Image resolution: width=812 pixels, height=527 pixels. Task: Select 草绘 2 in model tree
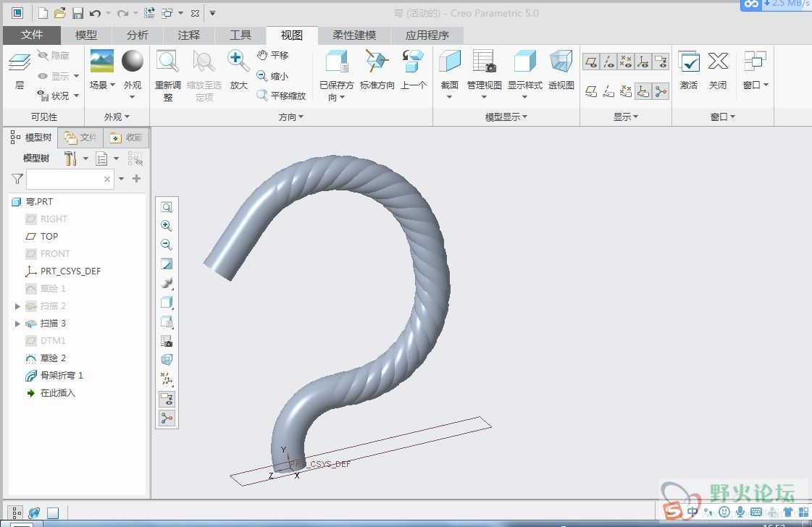point(46,358)
